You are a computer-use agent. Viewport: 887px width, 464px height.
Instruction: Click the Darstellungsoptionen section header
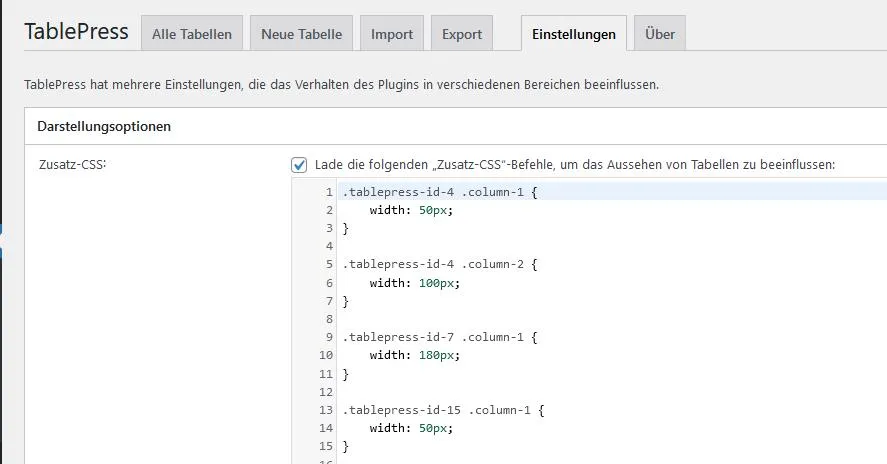104,126
